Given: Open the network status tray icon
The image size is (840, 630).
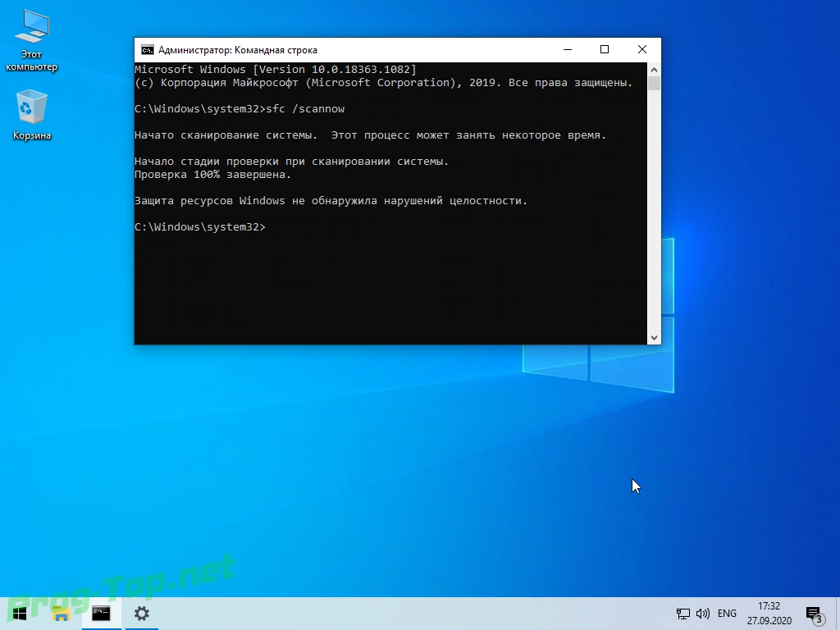Looking at the screenshot, I should pos(683,614).
